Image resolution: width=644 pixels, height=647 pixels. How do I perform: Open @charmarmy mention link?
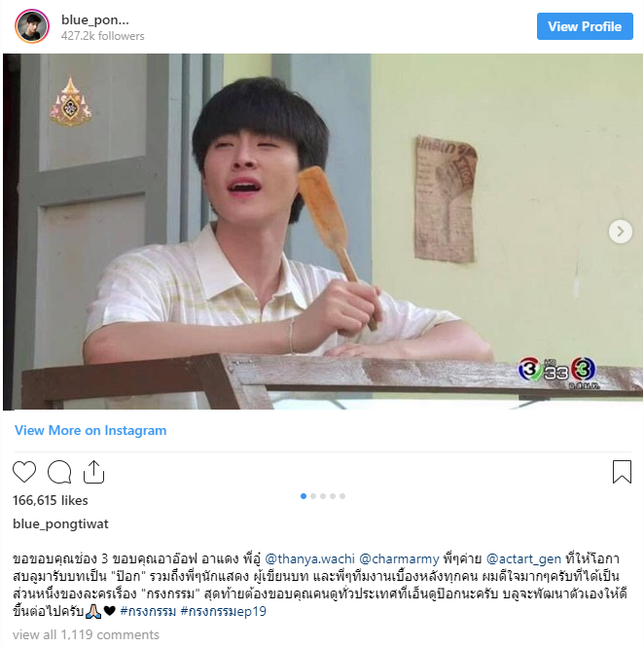[x=399, y=558]
